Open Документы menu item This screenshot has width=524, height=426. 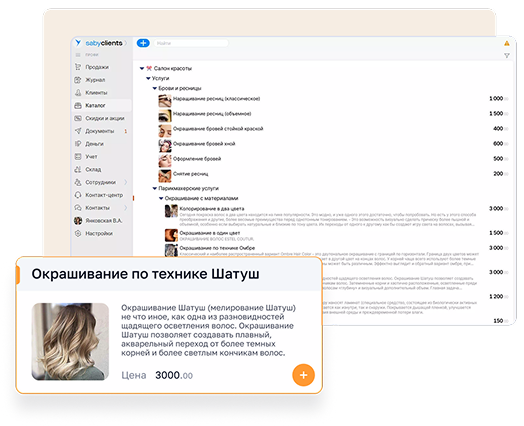(x=100, y=131)
